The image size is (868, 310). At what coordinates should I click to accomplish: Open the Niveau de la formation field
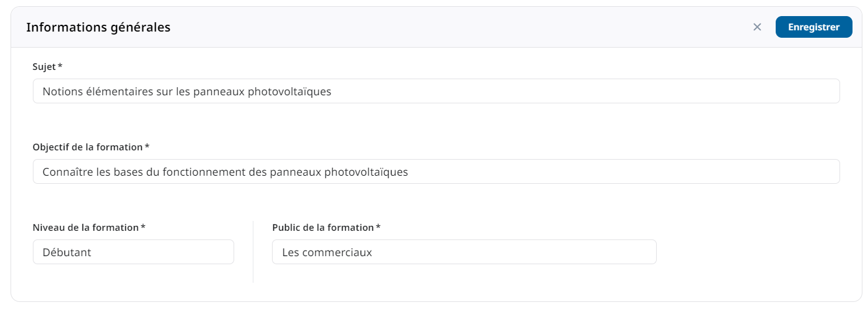[133, 252]
